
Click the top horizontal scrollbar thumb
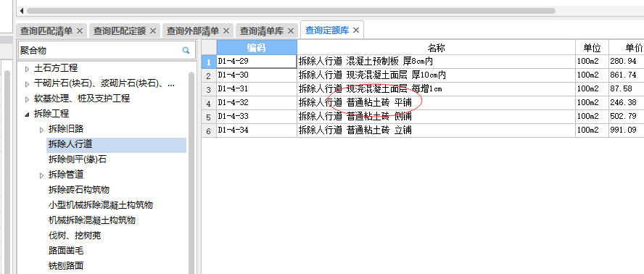tap(291, 11)
